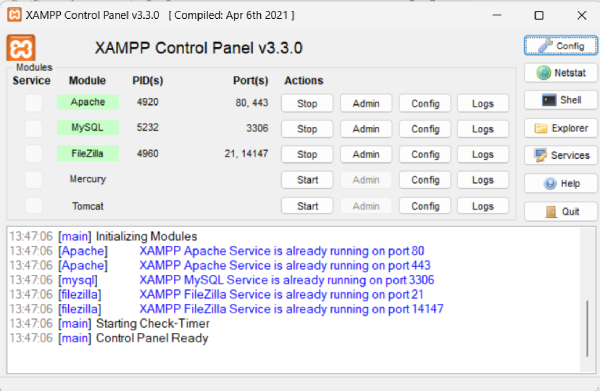View Apache Logs
Screen dimensions: 600x391
click(483, 103)
